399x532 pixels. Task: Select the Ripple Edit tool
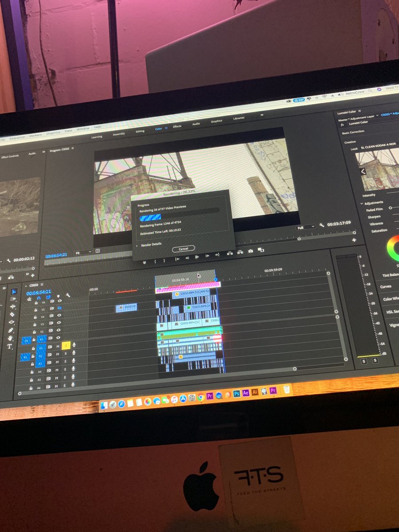(x=13, y=306)
